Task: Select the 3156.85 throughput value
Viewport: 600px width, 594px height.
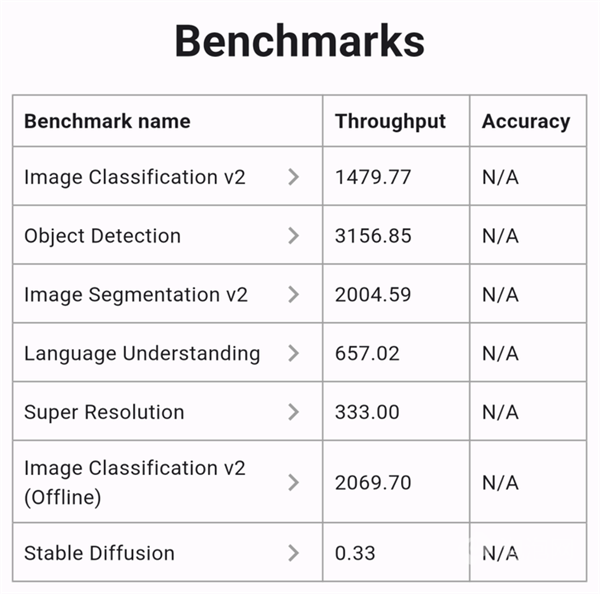Action: 373,236
